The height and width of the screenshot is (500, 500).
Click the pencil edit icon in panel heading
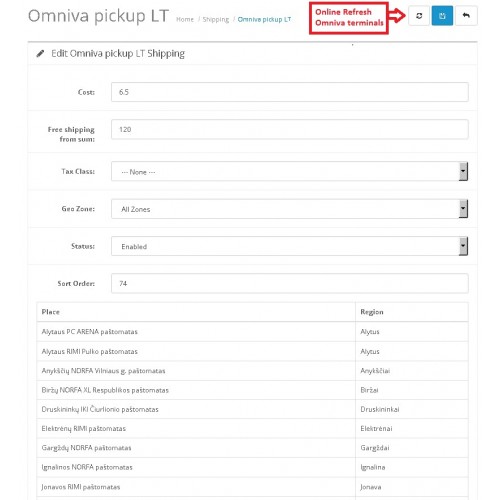(x=40, y=53)
